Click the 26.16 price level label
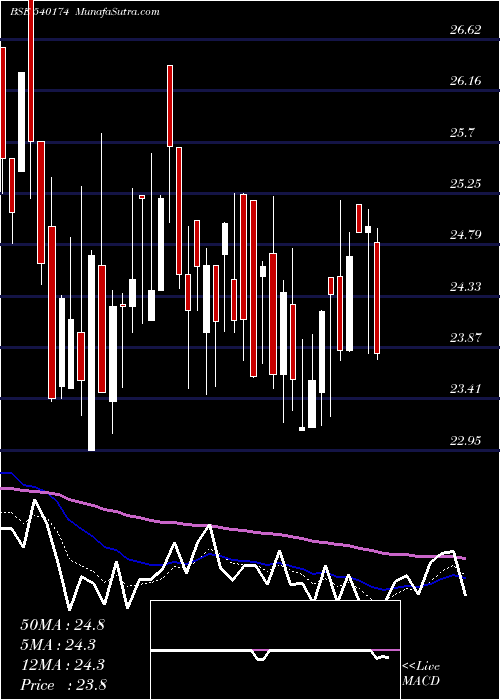Viewport: 500px width, 700px height. (466, 81)
